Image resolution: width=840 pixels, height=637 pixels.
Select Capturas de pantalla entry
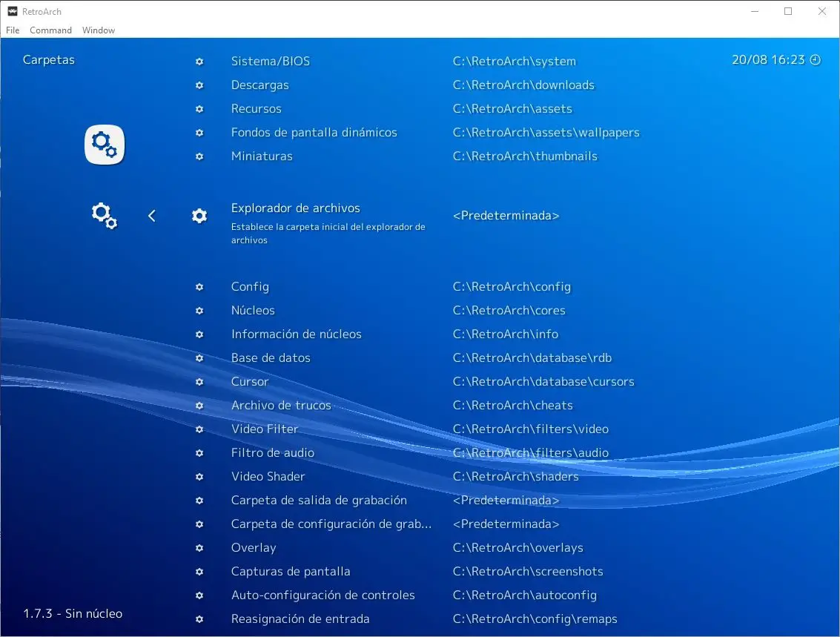pos(291,572)
